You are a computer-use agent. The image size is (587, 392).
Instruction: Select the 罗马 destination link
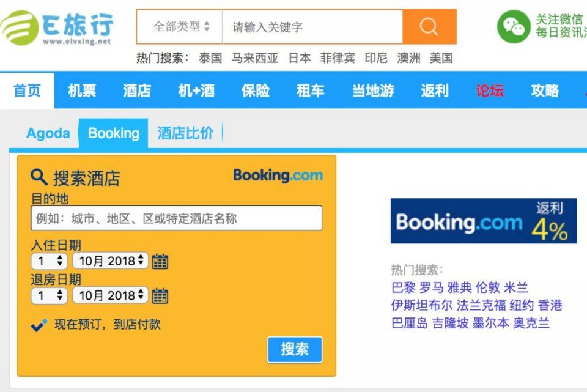(431, 287)
